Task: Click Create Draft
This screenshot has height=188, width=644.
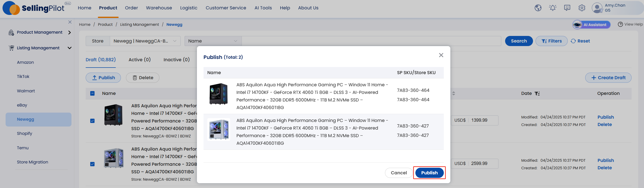Action: click(x=608, y=78)
